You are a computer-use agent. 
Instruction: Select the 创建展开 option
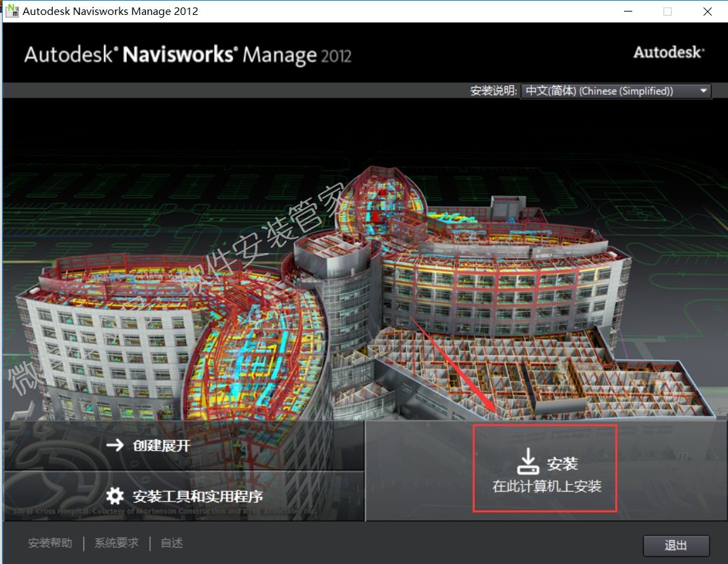point(162,445)
